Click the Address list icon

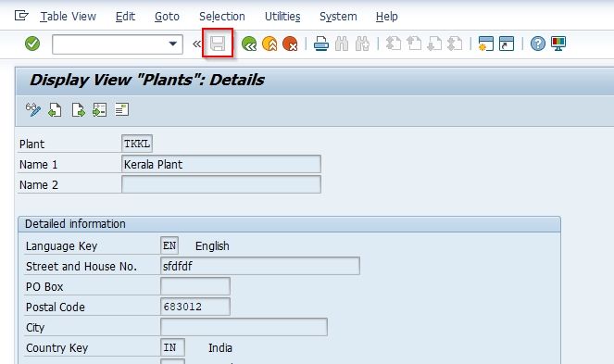click(x=122, y=109)
